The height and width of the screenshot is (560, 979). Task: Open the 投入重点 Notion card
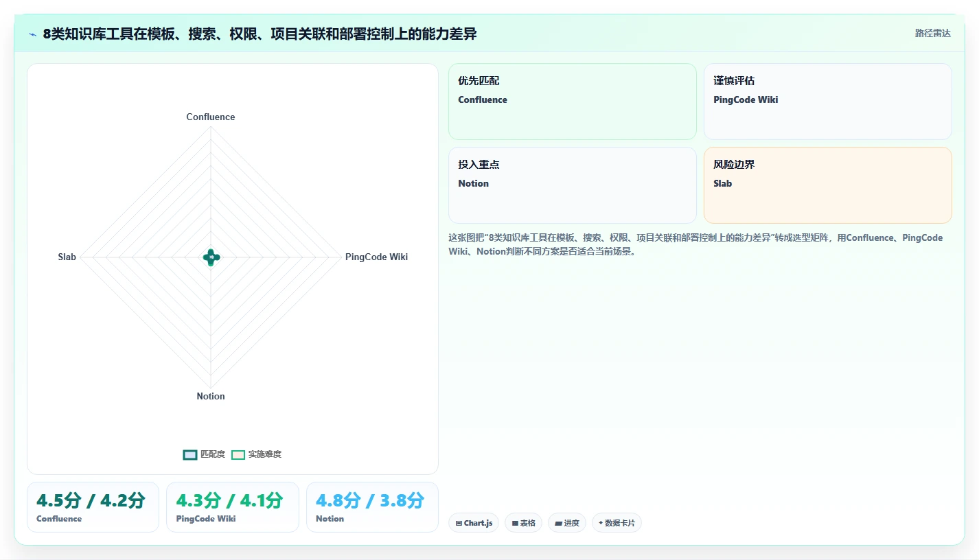pos(573,185)
